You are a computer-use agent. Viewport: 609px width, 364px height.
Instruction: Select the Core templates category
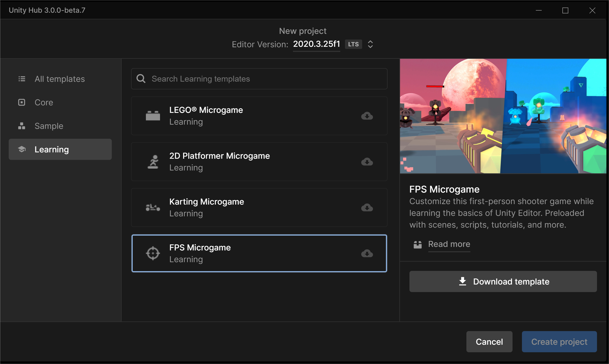[x=44, y=103]
